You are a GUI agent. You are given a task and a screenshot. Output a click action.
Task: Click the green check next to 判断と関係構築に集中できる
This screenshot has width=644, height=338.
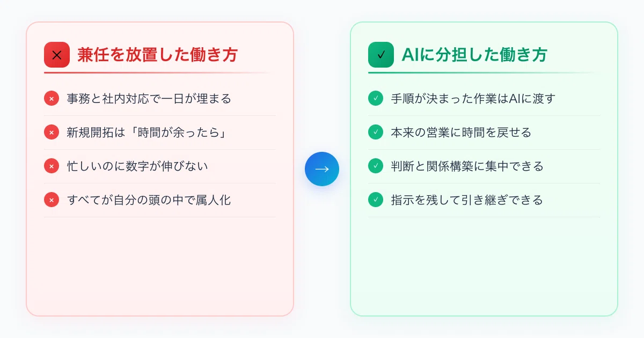pyautogui.click(x=376, y=166)
